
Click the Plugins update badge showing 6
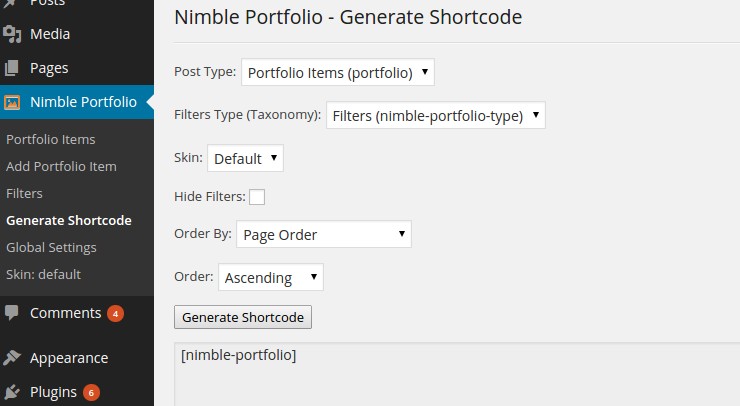tap(91, 392)
